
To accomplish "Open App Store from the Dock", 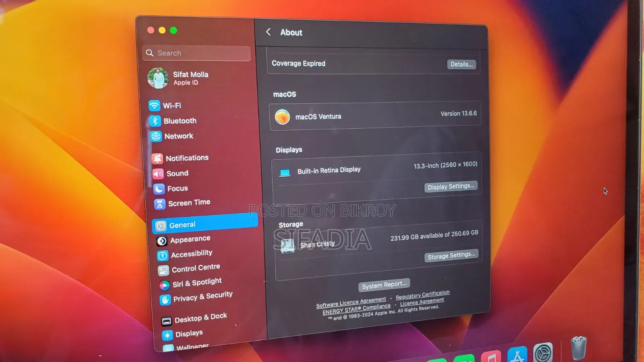I will click(x=517, y=355).
